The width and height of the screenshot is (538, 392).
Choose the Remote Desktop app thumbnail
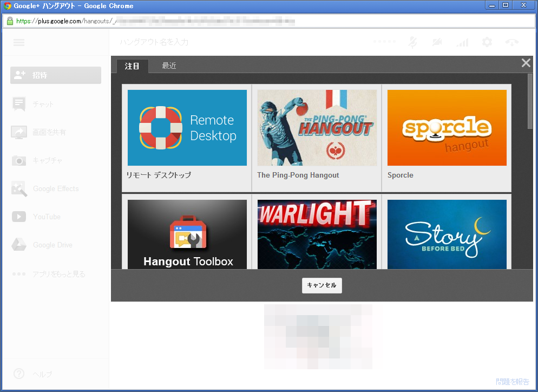pyautogui.click(x=187, y=128)
